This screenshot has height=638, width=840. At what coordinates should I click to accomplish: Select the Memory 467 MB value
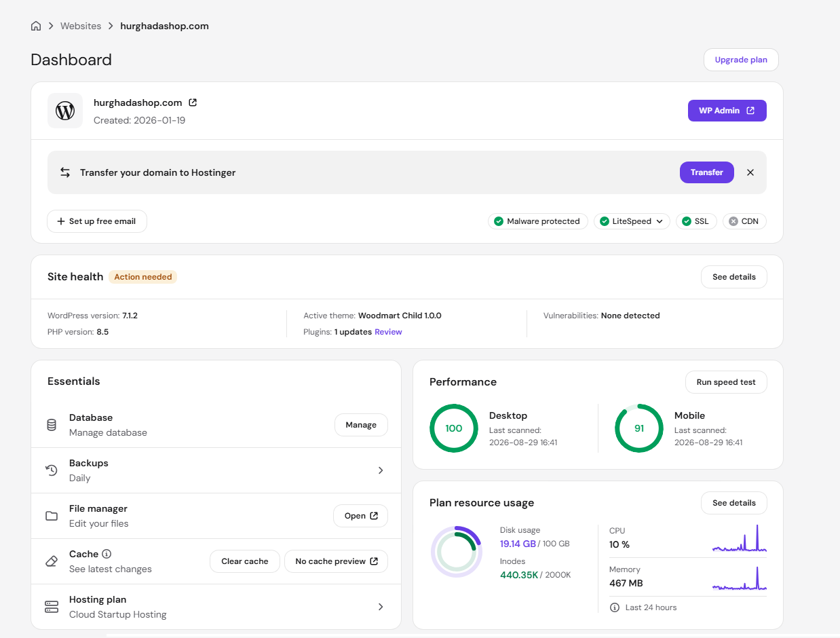pos(626,583)
